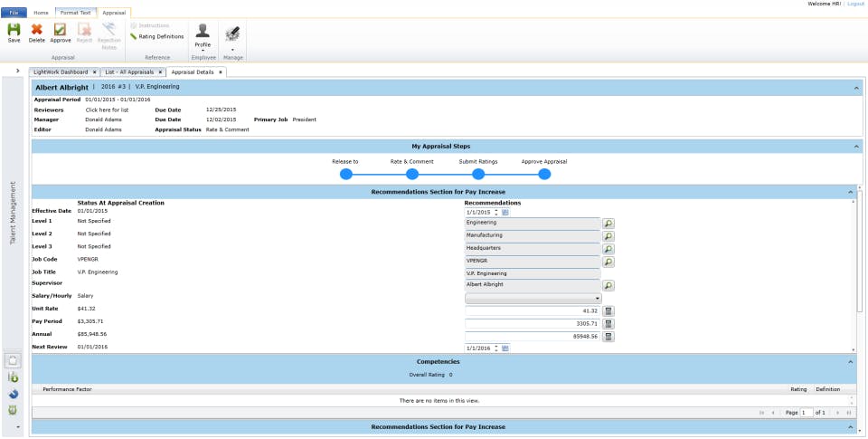Click the Submit Ratings step circle
Image resolution: width=868 pixels, height=439 pixels.
[478, 174]
